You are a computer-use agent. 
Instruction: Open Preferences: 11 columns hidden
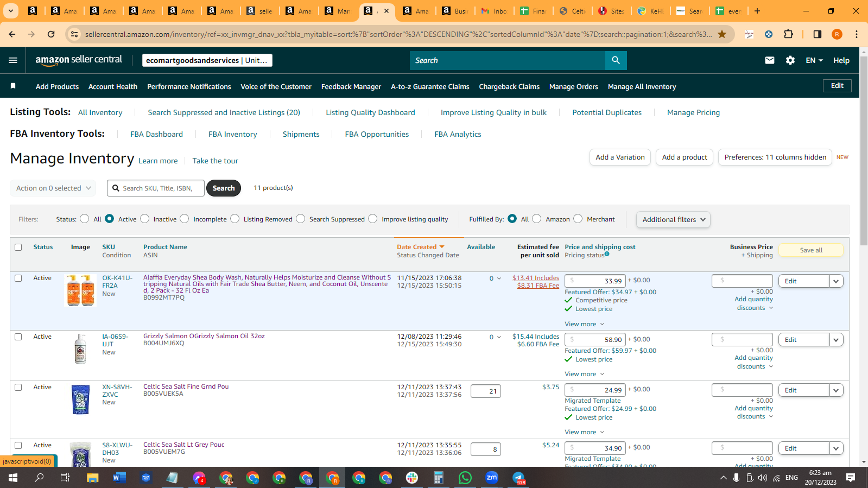[x=775, y=157]
